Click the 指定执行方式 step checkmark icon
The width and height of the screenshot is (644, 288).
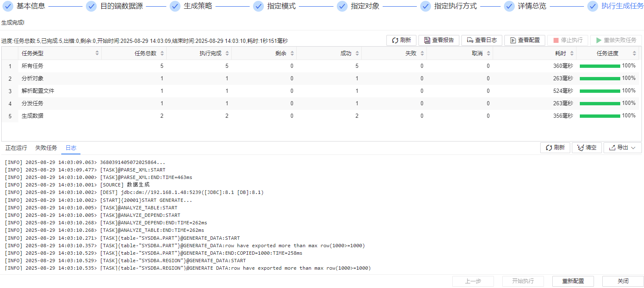coord(426,6)
